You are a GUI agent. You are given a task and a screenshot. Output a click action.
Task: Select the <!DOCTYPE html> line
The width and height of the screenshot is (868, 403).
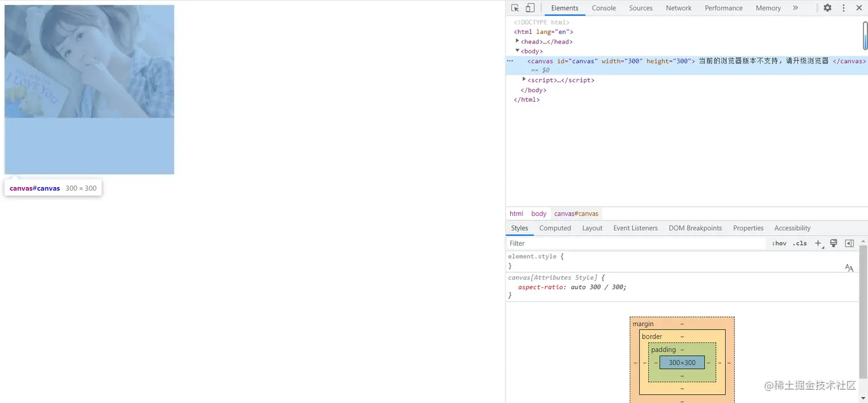coord(542,22)
